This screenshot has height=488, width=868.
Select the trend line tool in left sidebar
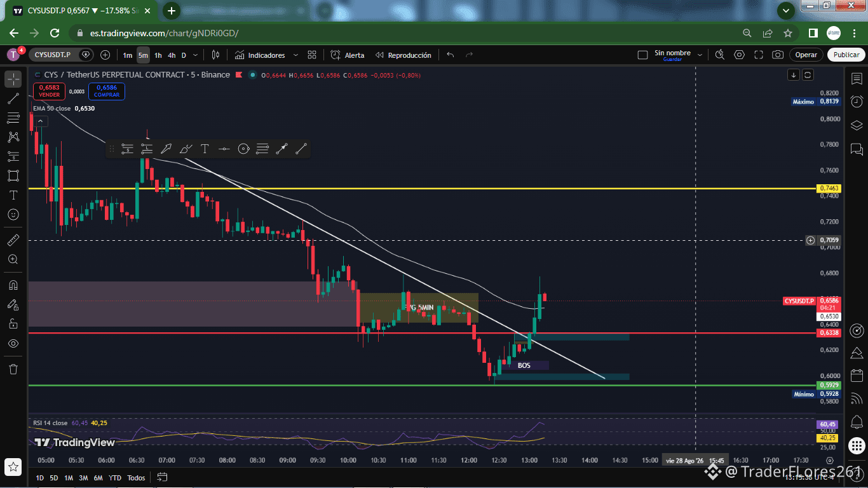[13, 98]
